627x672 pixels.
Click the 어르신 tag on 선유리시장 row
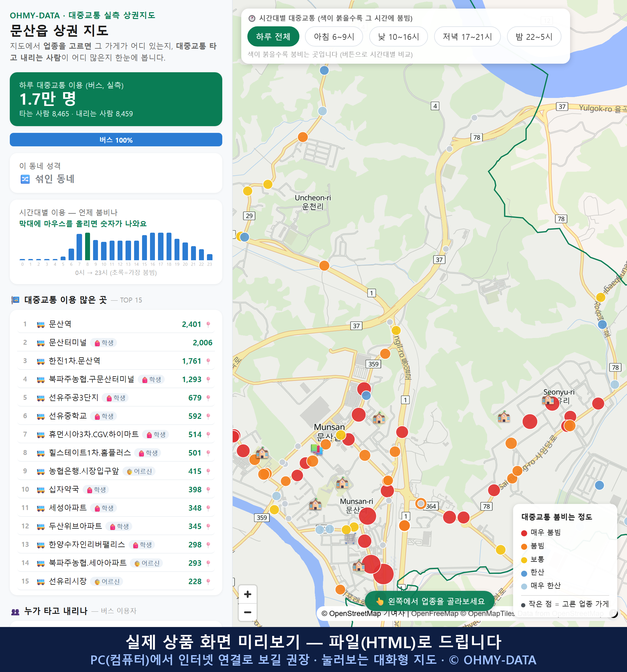tap(107, 581)
